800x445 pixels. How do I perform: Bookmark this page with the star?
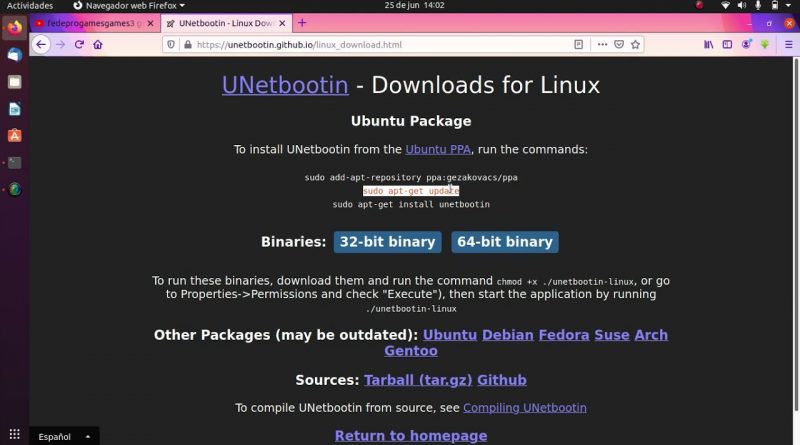pos(635,44)
